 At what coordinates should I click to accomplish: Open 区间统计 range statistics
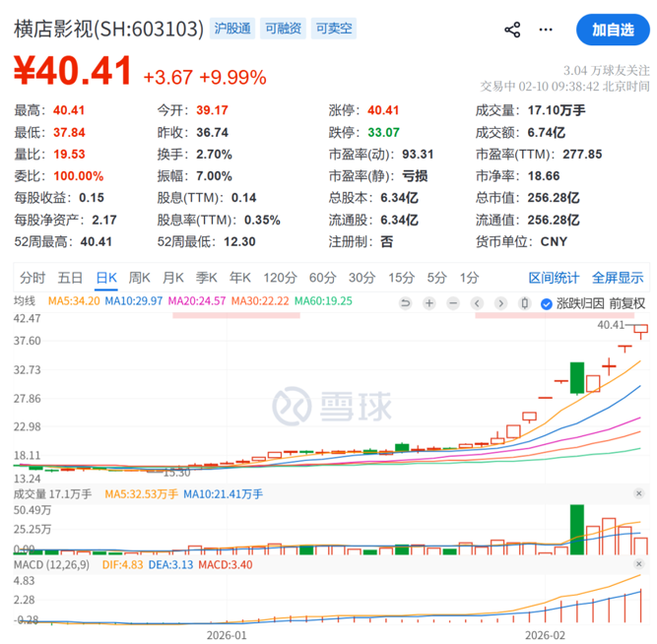(x=554, y=277)
